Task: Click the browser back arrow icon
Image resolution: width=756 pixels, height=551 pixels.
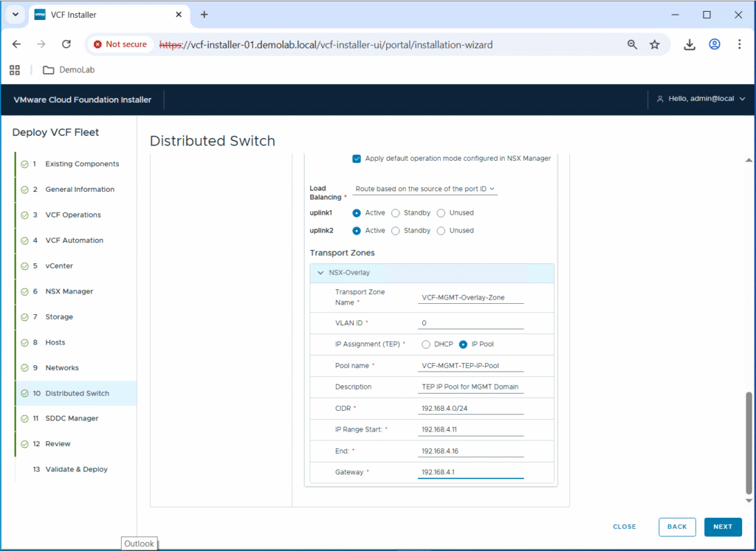Action: (17, 44)
